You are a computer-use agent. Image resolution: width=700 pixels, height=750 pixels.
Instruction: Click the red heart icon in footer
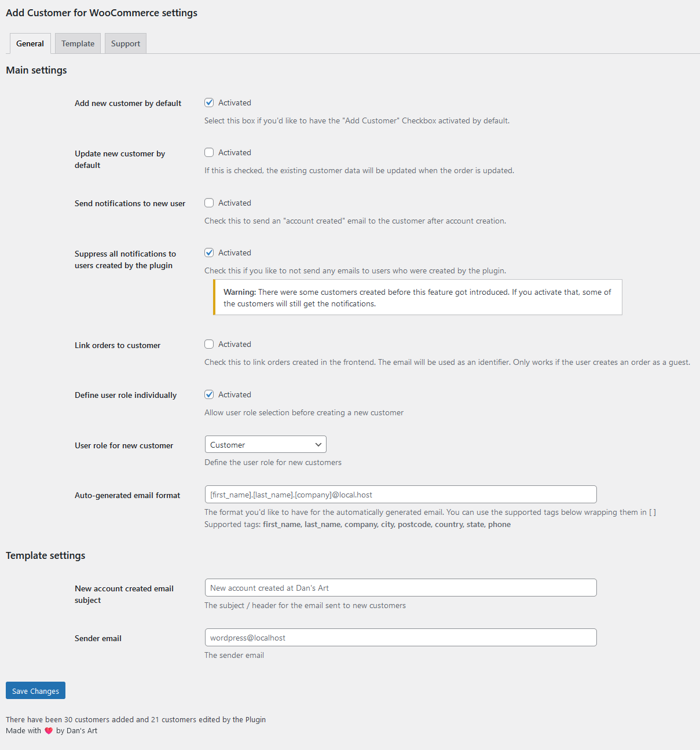[49, 731]
